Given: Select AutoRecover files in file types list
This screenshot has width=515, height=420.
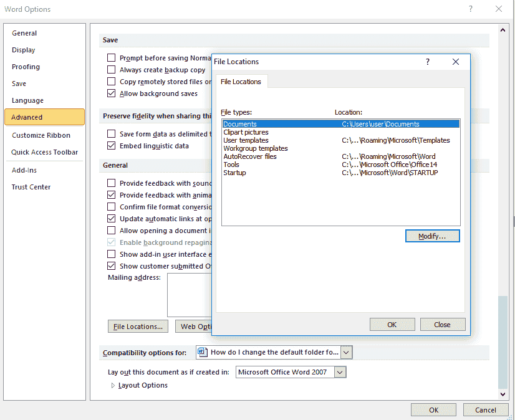Looking at the screenshot, I should coord(250,156).
